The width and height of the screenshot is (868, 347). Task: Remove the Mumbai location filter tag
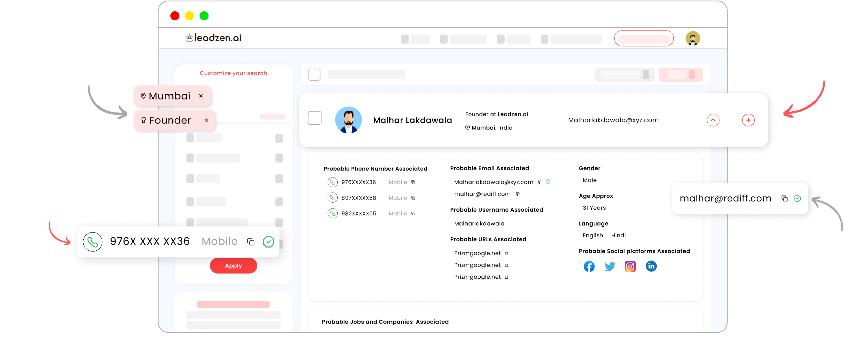[x=201, y=96]
